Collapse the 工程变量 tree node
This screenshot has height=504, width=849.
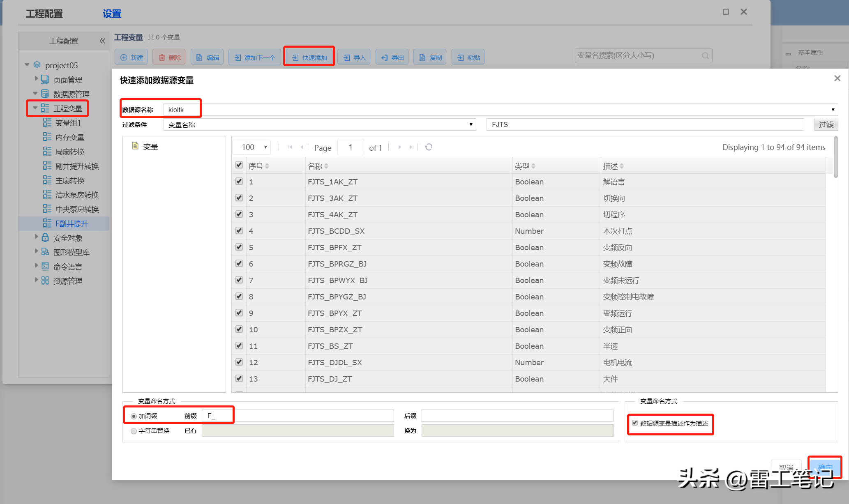tap(35, 108)
